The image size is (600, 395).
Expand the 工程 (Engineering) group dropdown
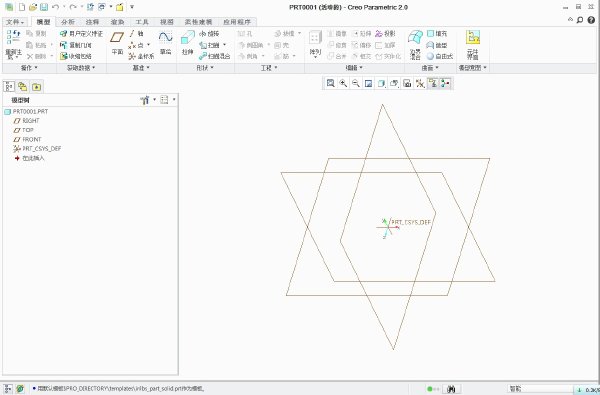(x=269, y=68)
